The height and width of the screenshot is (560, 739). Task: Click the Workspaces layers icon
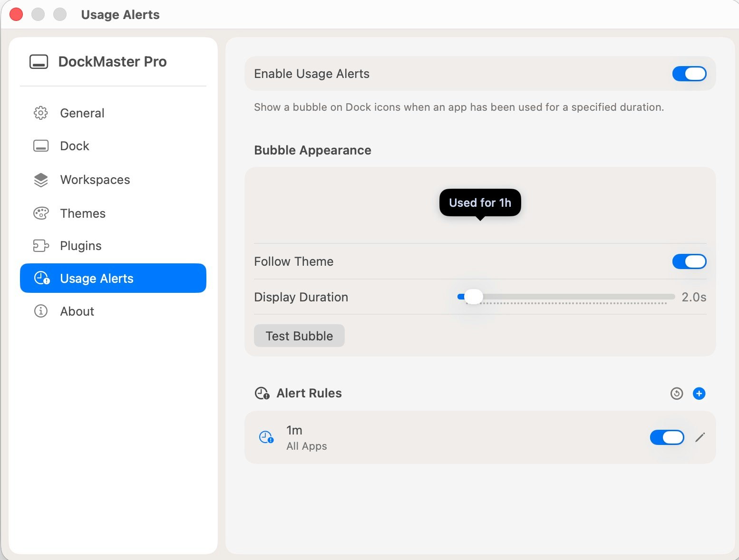tap(41, 180)
